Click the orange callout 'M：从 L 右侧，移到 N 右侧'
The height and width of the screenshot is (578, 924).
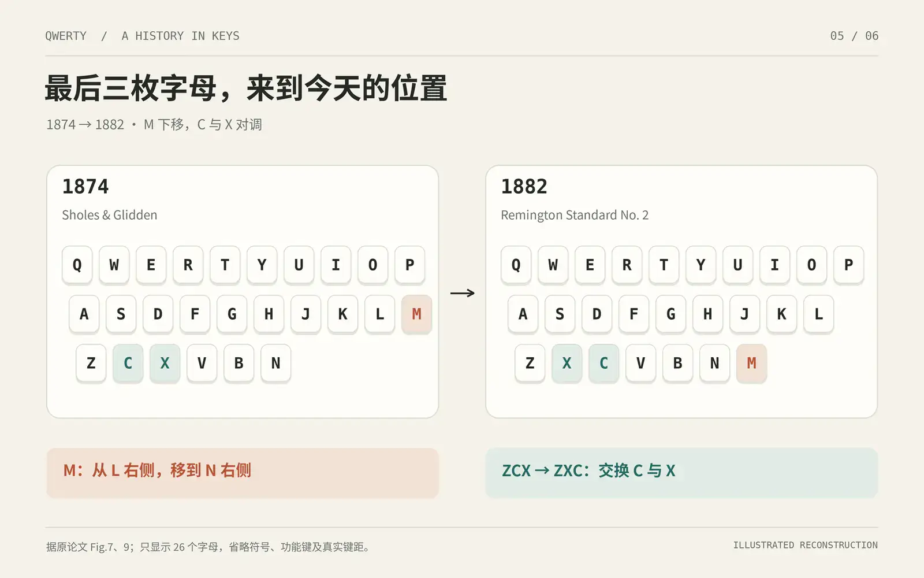pyautogui.click(x=243, y=472)
